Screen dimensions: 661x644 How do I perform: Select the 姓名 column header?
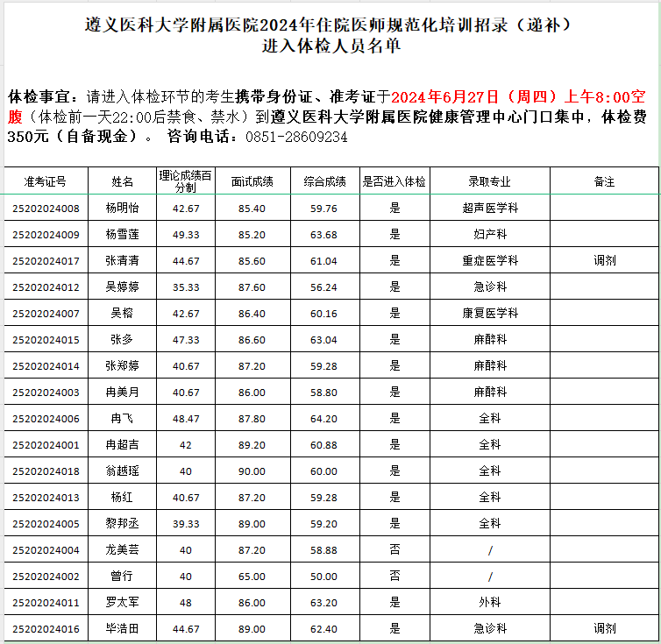point(122,181)
